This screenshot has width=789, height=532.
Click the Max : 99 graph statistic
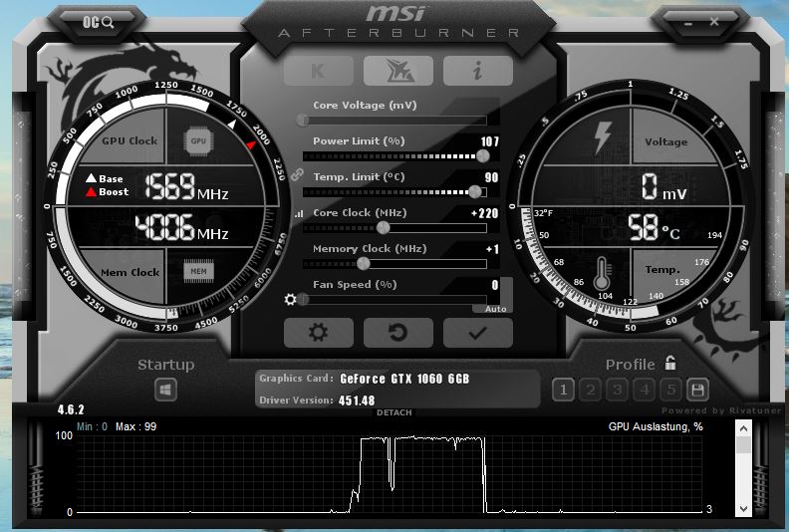coord(135,426)
